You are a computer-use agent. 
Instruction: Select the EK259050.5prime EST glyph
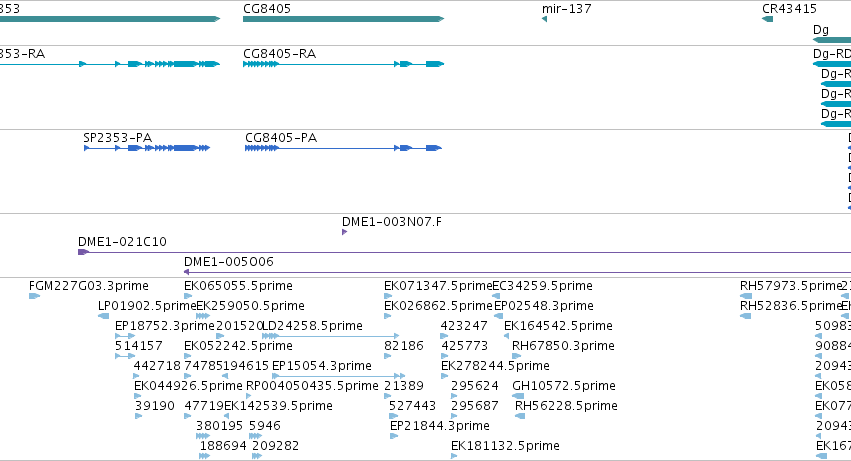[203, 316]
